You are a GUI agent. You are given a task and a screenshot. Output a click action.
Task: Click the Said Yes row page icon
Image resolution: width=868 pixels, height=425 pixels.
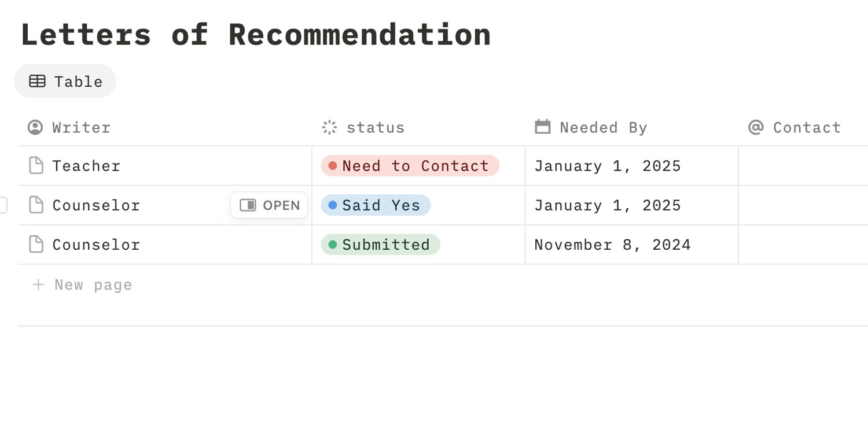tap(36, 205)
